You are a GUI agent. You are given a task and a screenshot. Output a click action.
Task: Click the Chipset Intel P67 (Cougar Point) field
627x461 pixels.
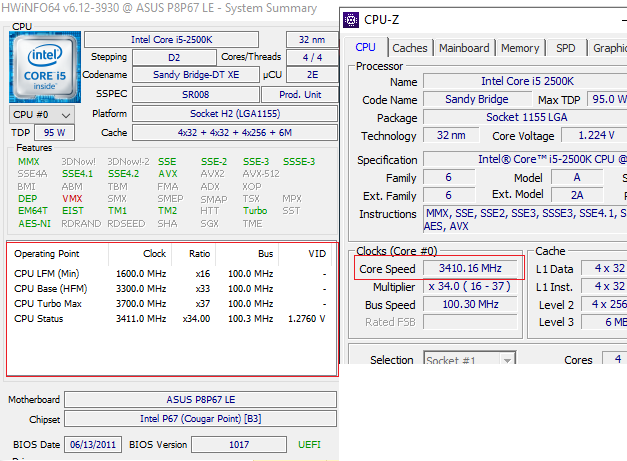[201, 419]
